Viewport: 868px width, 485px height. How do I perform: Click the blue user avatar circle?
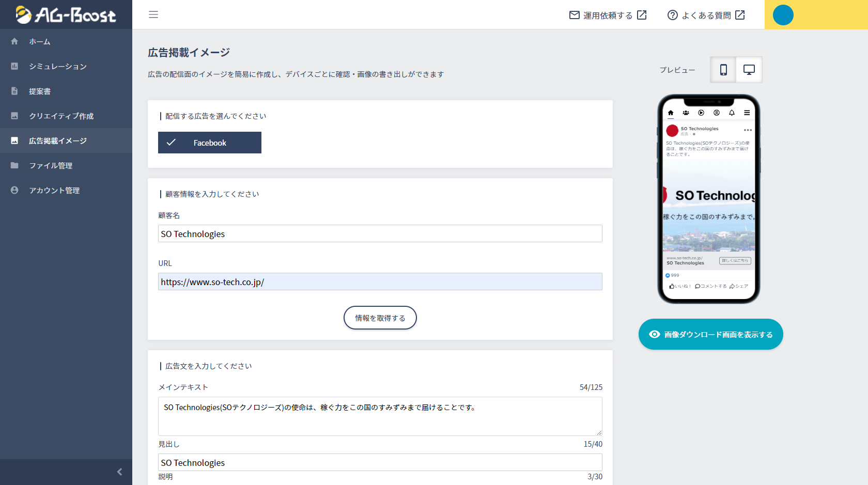[783, 15]
